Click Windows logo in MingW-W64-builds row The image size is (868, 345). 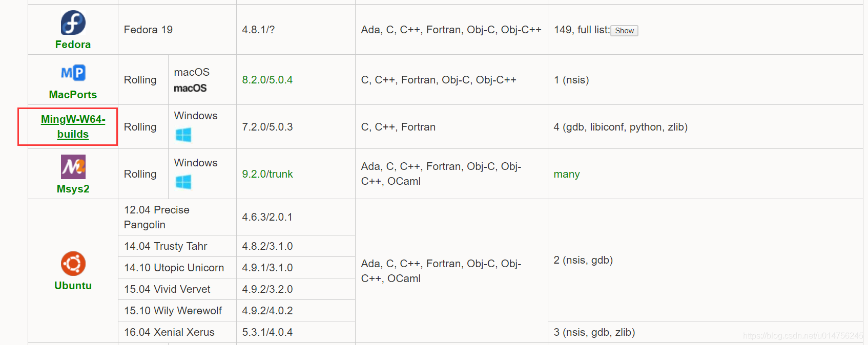183,135
